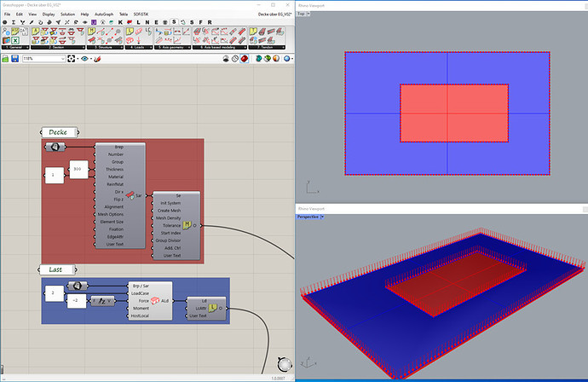Expand the 2. Section panel
Image resolution: width=588 pixels, height=382 pixels.
pyautogui.click(x=58, y=47)
